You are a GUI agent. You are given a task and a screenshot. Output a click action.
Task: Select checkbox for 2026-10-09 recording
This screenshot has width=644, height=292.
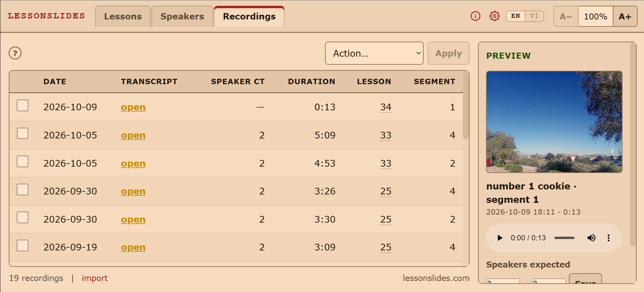[22, 106]
